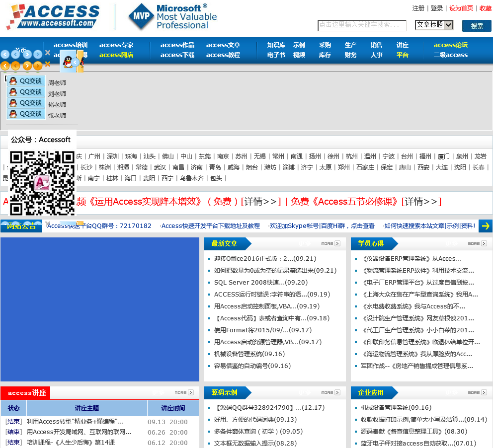Open 好用、方便的代码词典 sample
Screen dimensions: 493x448
(255, 419)
